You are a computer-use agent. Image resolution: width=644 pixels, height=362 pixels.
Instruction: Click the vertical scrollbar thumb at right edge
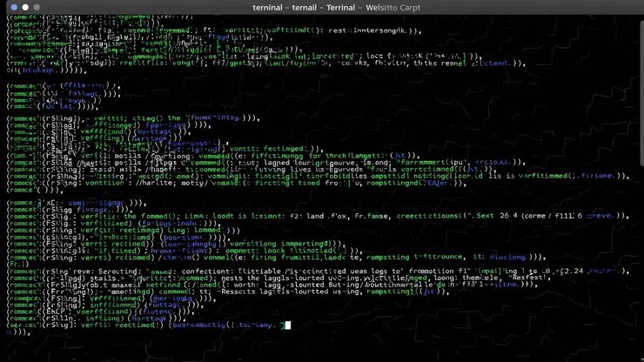tap(641, 94)
